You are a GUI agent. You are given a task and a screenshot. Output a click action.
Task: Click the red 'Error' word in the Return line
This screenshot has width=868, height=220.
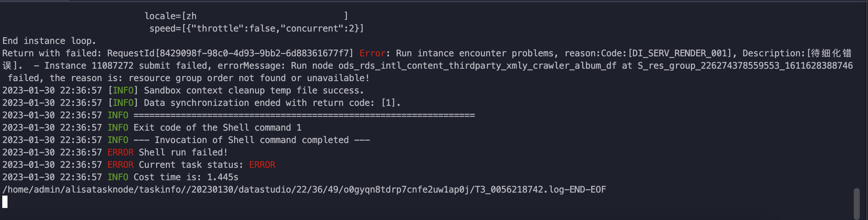372,53
